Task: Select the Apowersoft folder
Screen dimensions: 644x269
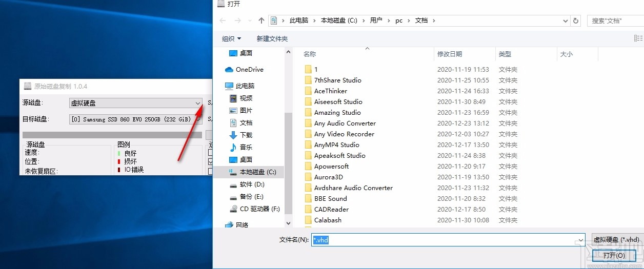Action: coord(327,166)
